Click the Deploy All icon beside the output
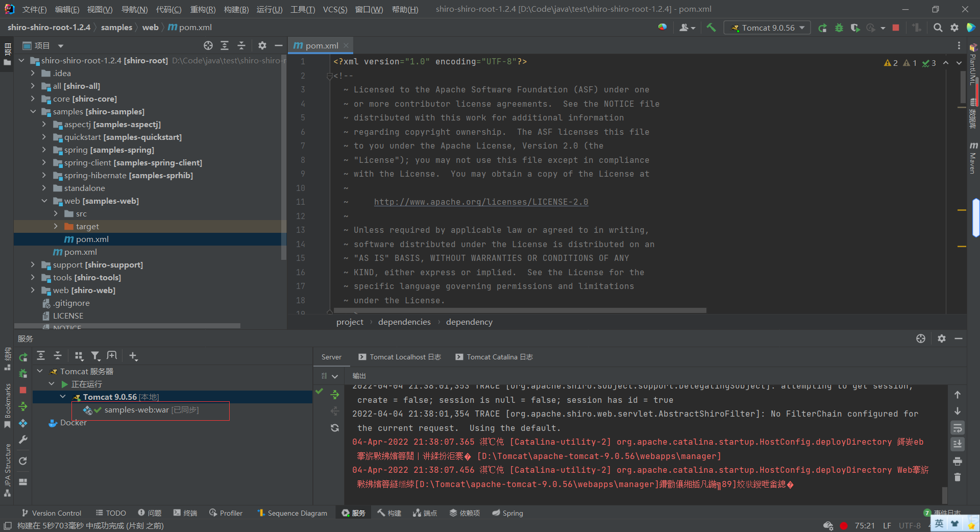 tap(335, 394)
